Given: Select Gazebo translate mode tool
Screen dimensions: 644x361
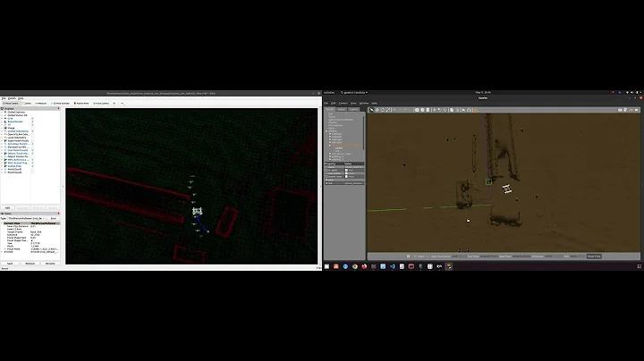Looking at the screenshot, I should (377, 110).
